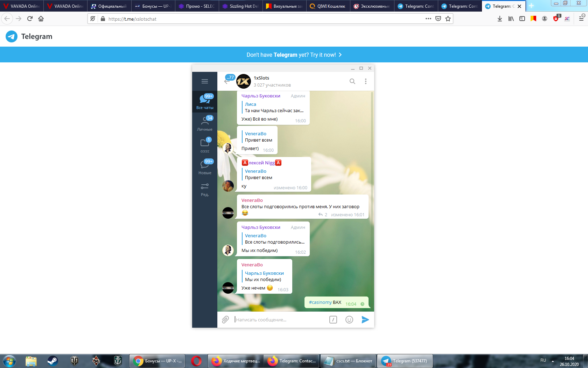Click the address bar with t.me/xslotschat
Screen dimensions: 588x368
pyautogui.click(x=264, y=19)
